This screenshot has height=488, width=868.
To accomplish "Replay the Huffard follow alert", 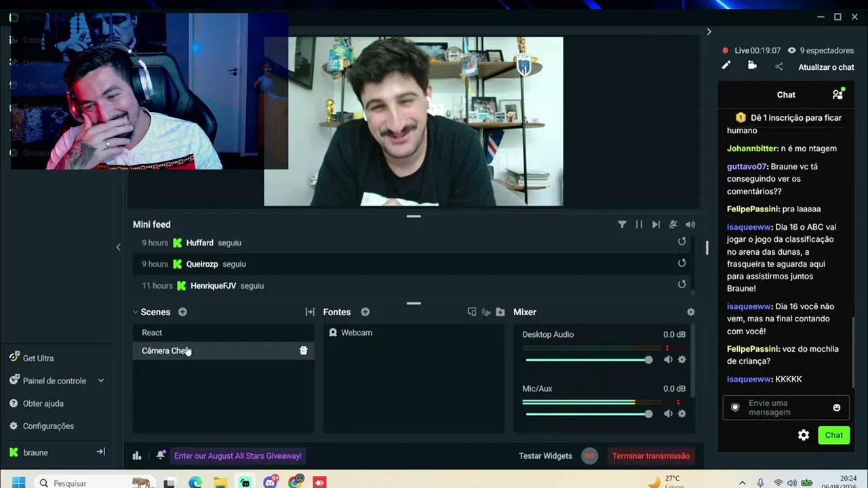I will click(x=682, y=242).
